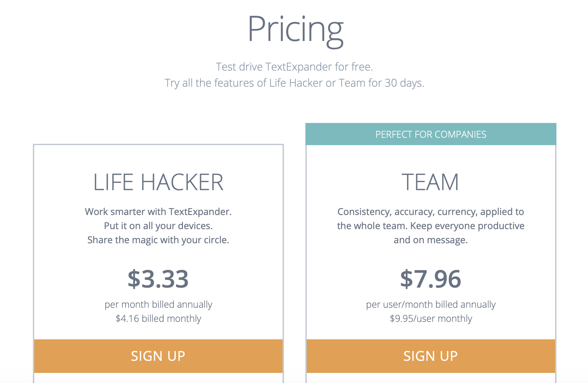The image size is (588, 383).
Task: Click the "Consistency, accuracy, currency" description line
Action: tap(431, 212)
